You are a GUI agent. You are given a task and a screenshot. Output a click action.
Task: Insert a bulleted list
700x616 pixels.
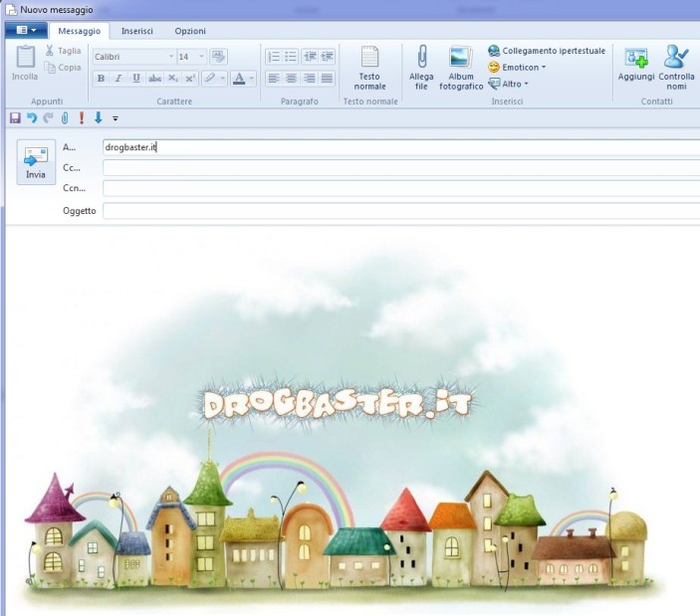291,57
